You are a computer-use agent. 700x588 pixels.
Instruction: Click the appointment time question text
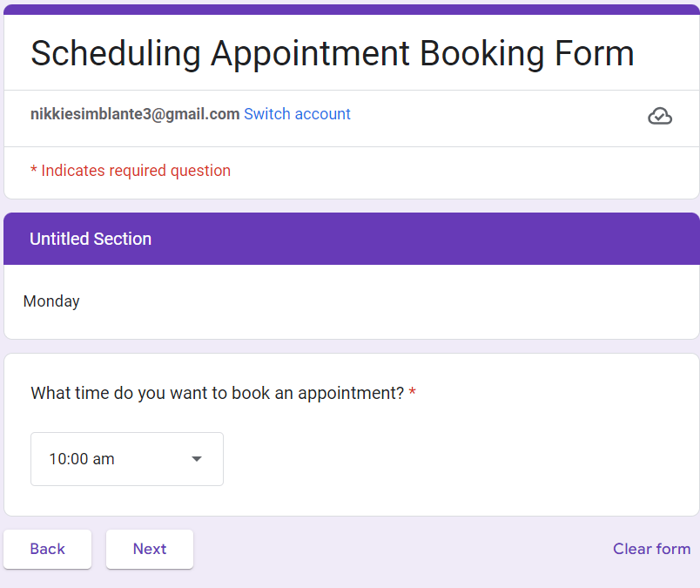(x=217, y=393)
